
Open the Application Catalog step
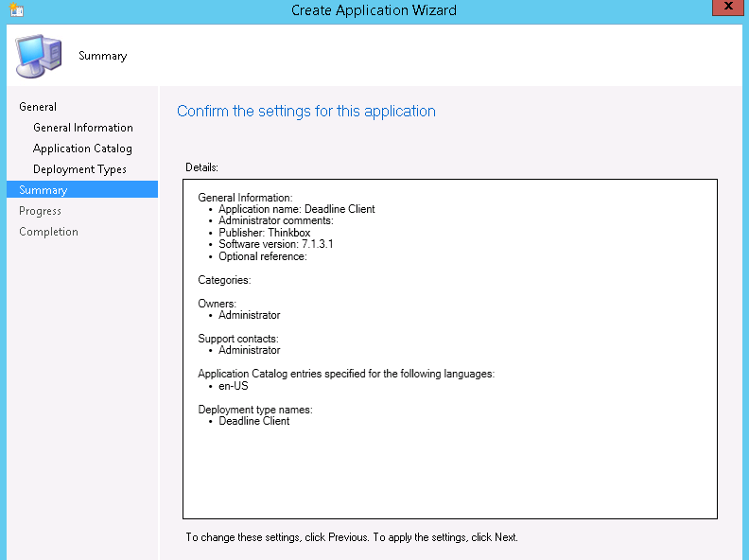click(x=82, y=149)
